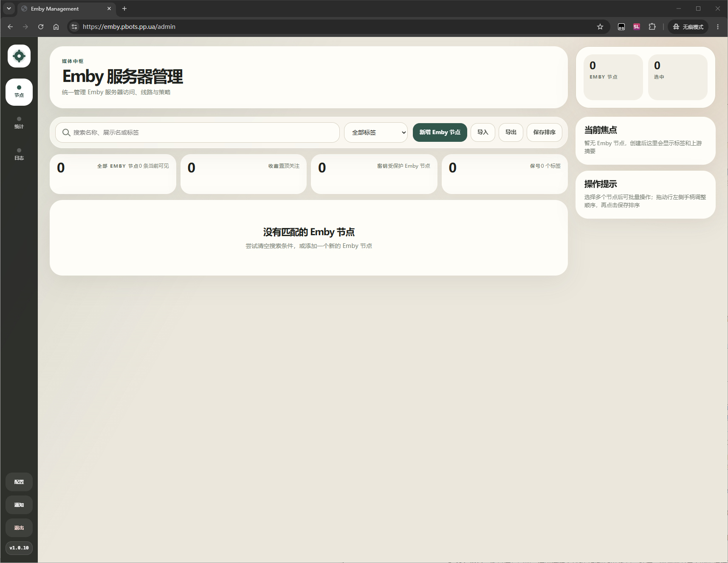Click the v1.0.10 version badge
Image resolution: width=728 pixels, height=563 pixels.
[x=19, y=548]
